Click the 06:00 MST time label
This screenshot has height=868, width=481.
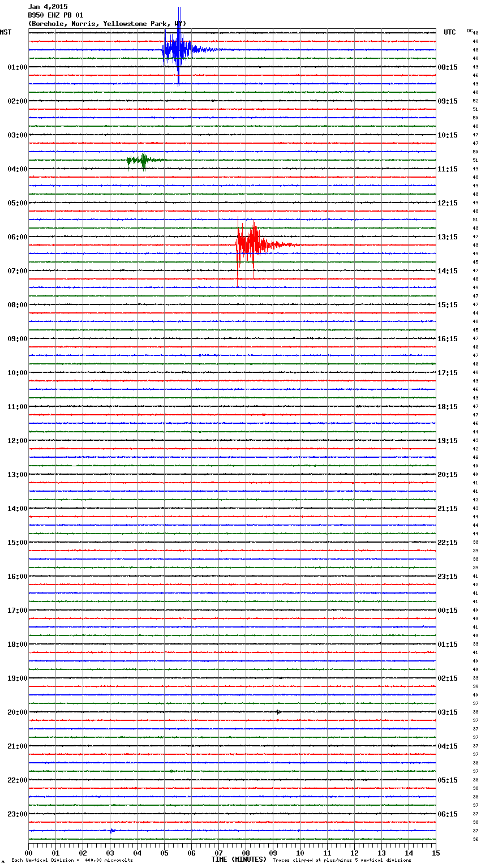pos(17,237)
